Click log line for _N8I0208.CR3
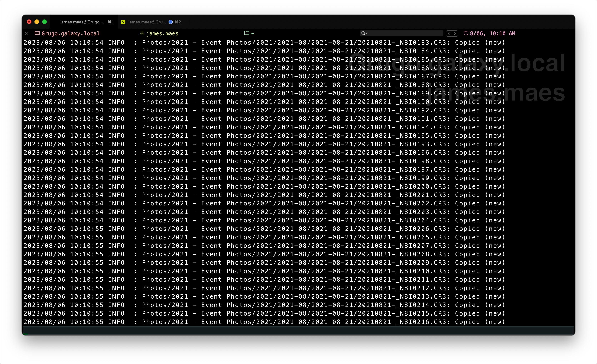The image size is (597, 364). point(264,255)
